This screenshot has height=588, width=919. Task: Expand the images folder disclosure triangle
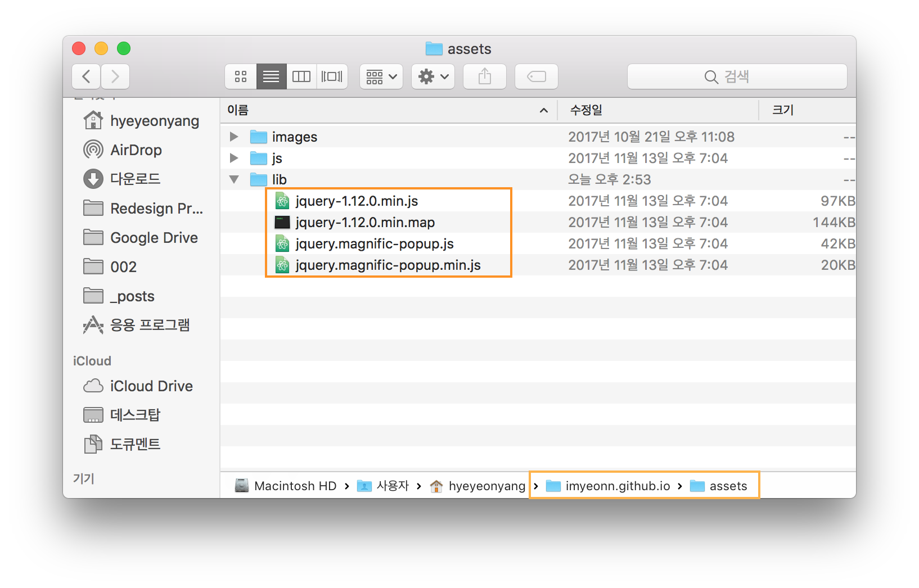click(234, 137)
